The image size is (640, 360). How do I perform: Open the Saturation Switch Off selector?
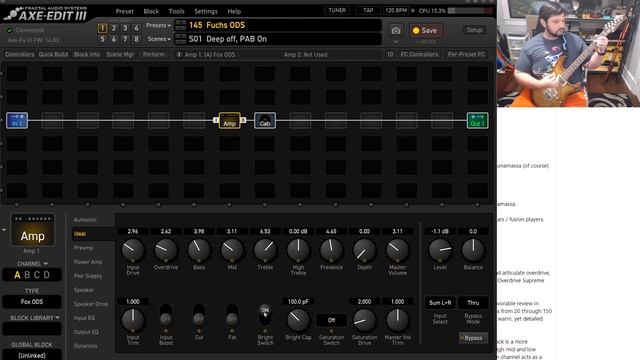[x=331, y=320]
